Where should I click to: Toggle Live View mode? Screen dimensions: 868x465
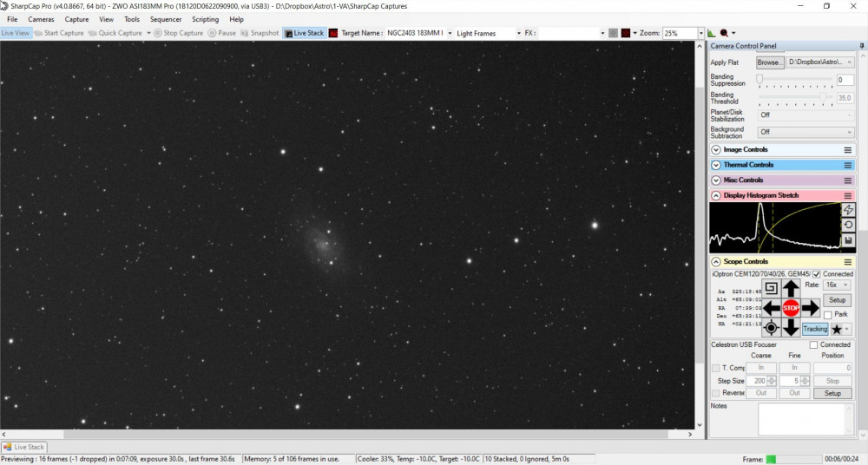point(16,33)
